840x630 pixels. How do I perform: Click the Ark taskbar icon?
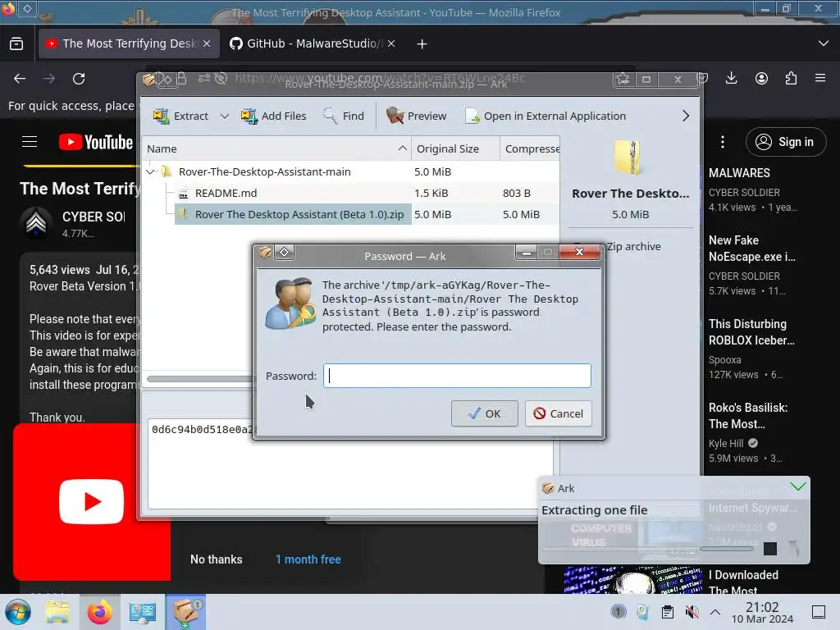[x=185, y=612]
